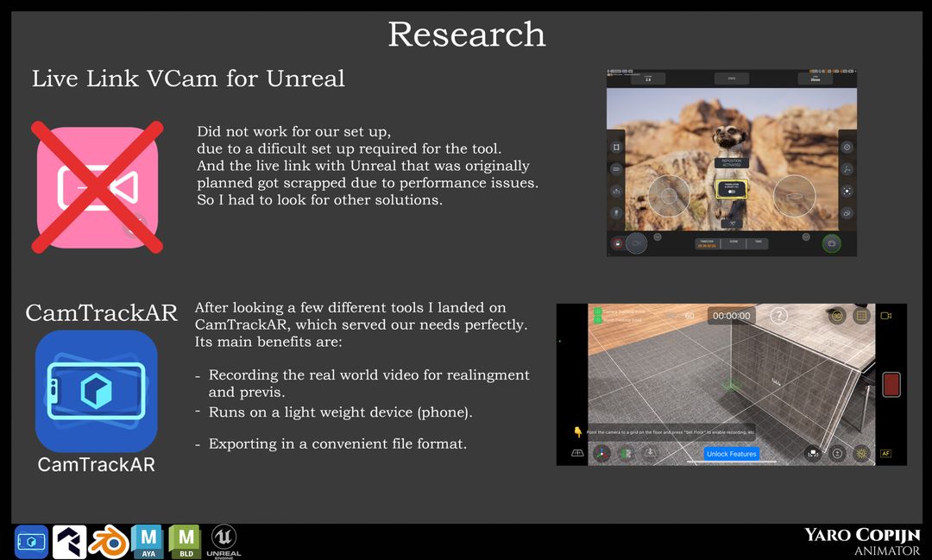Tap the 3D view button in CamTrackAR
The image size is (932, 560).
click(x=837, y=316)
